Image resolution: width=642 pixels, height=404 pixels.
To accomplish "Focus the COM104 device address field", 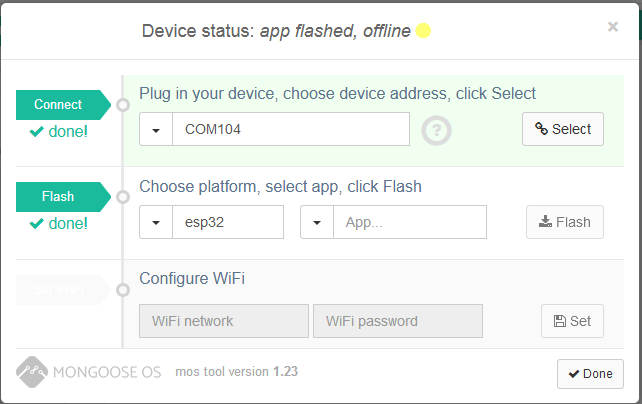I will (290, 129).
